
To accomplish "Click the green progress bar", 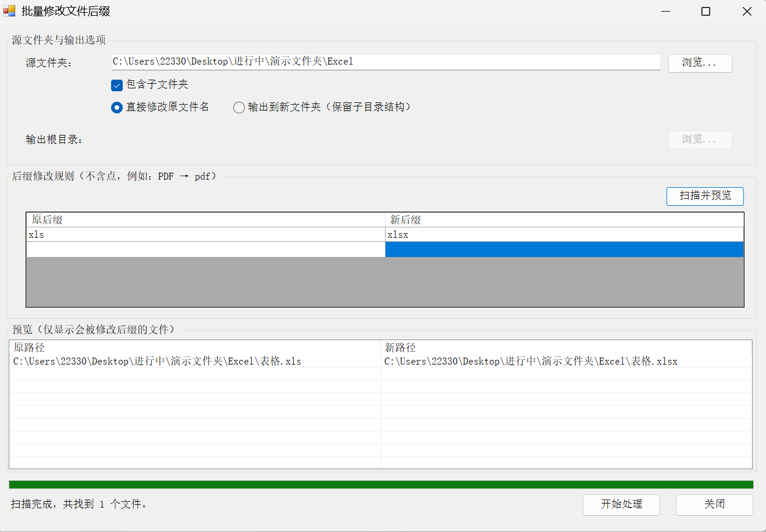I will click(381, 484).
